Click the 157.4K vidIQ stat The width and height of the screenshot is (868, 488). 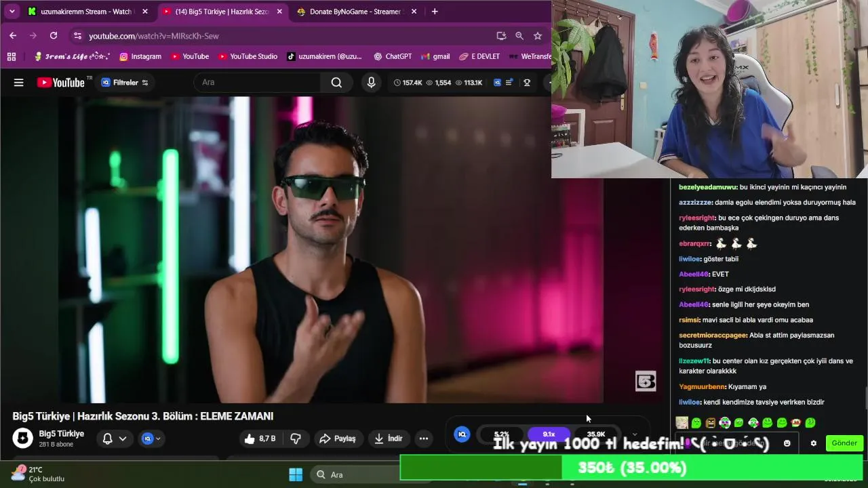408,83
